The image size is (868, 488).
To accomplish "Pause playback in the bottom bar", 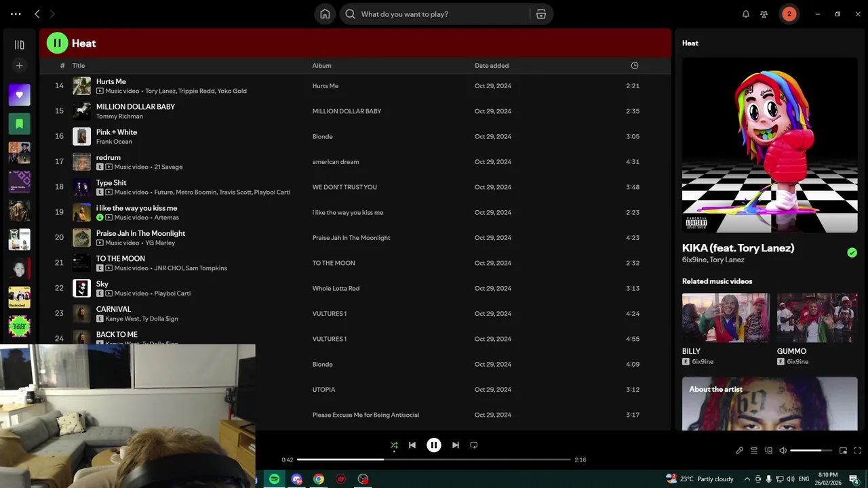I will 434,445.
